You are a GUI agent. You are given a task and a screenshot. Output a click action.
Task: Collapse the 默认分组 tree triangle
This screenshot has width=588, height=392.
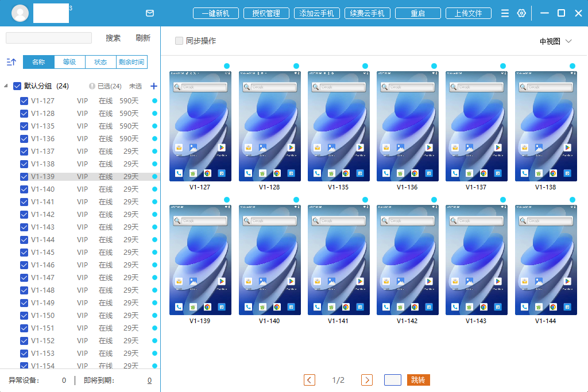coord(6,86)
